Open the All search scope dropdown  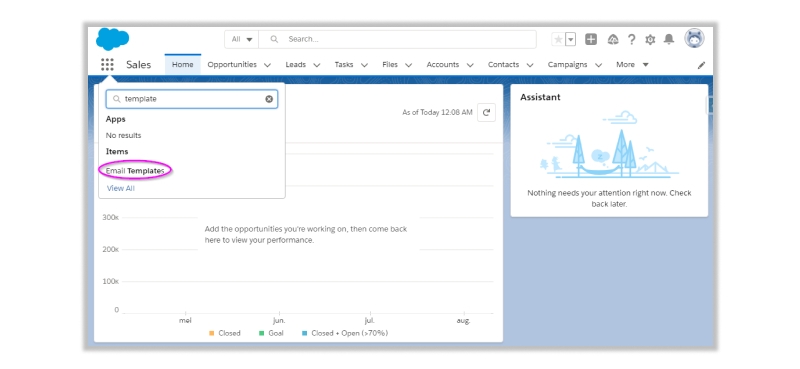pyautogui.click(x=242, y=39)
